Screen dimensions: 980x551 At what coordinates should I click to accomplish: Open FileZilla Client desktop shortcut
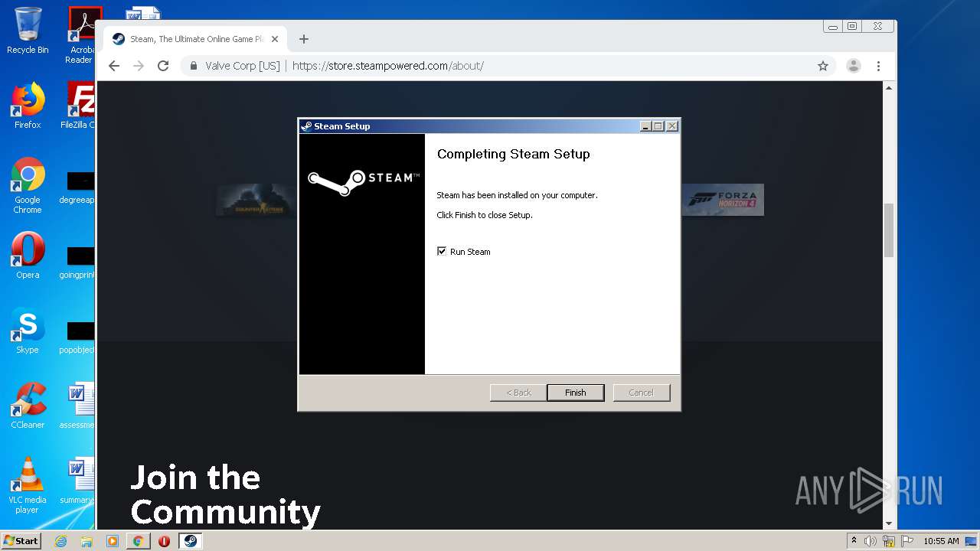pyautogui.click(x=80, y=106)
